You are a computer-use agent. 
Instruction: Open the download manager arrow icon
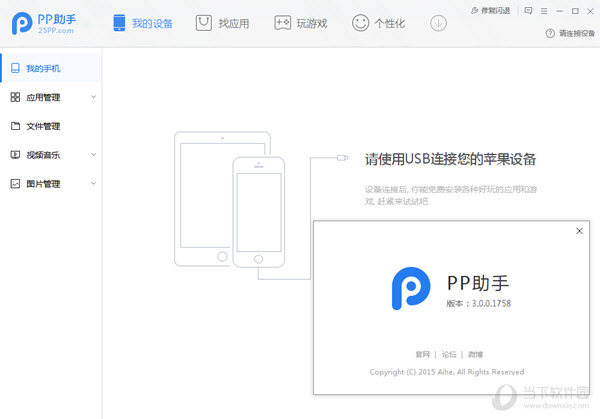pos(437,23)
